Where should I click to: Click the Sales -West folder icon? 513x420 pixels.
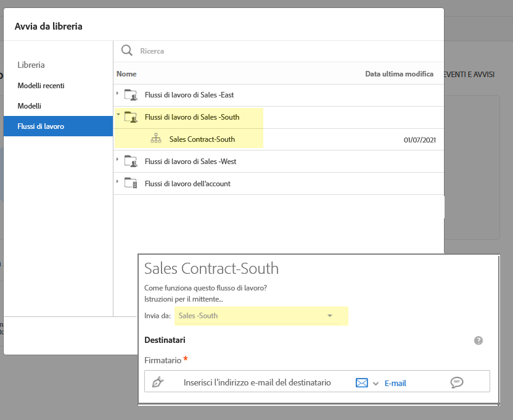131,162
